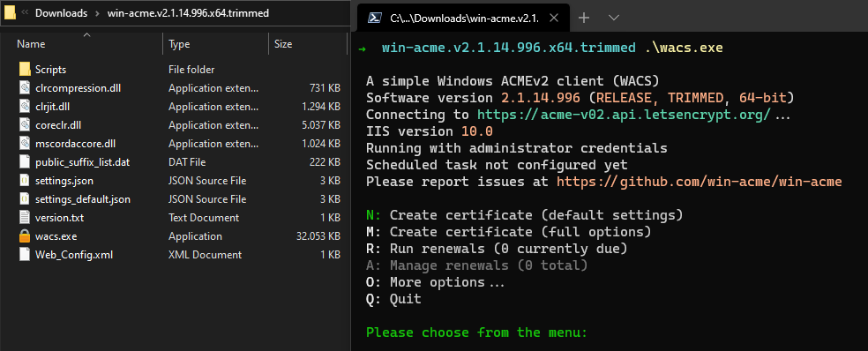
Task: Click the settings_default.json file icon
Action: [25, 198]
